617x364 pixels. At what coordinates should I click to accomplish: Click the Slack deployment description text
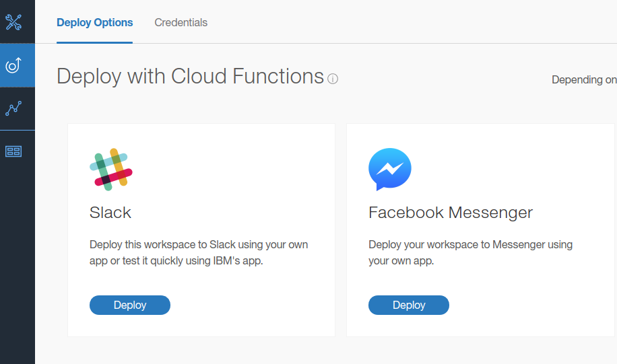[199, 252]
